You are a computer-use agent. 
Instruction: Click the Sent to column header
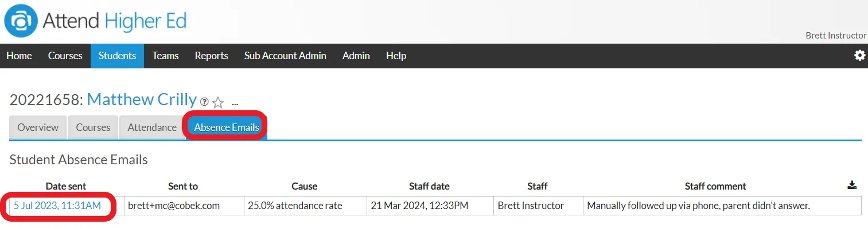tap(183, 186)
